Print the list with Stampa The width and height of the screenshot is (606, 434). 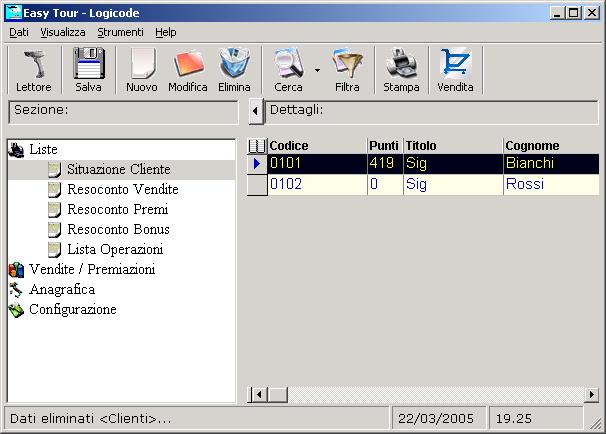tap(401, 70)
